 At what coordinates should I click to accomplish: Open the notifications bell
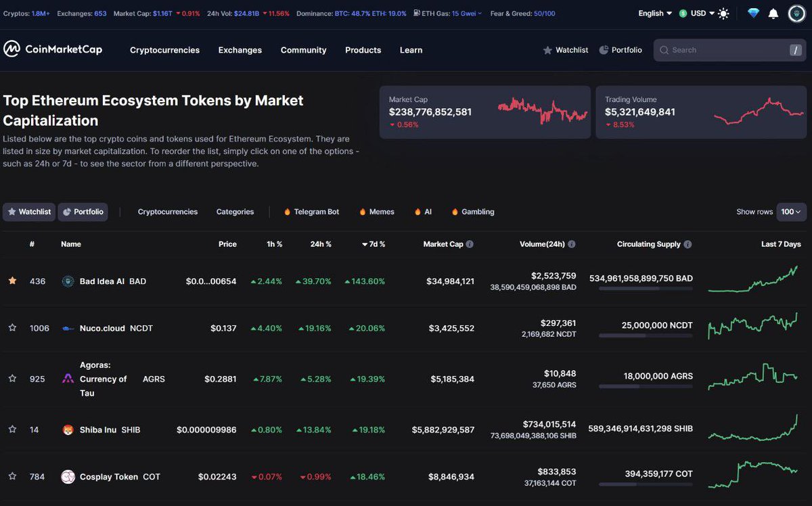773,14
